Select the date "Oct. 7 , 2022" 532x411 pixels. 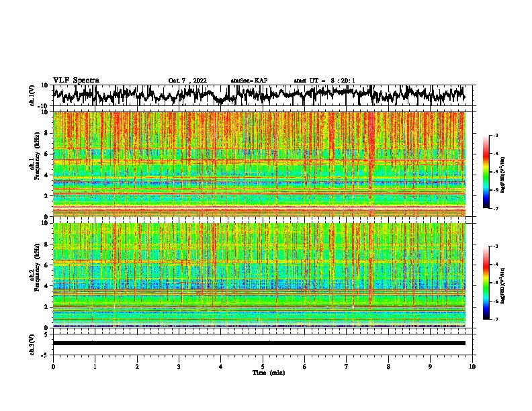pyautogui.click(x=187, y=81)
